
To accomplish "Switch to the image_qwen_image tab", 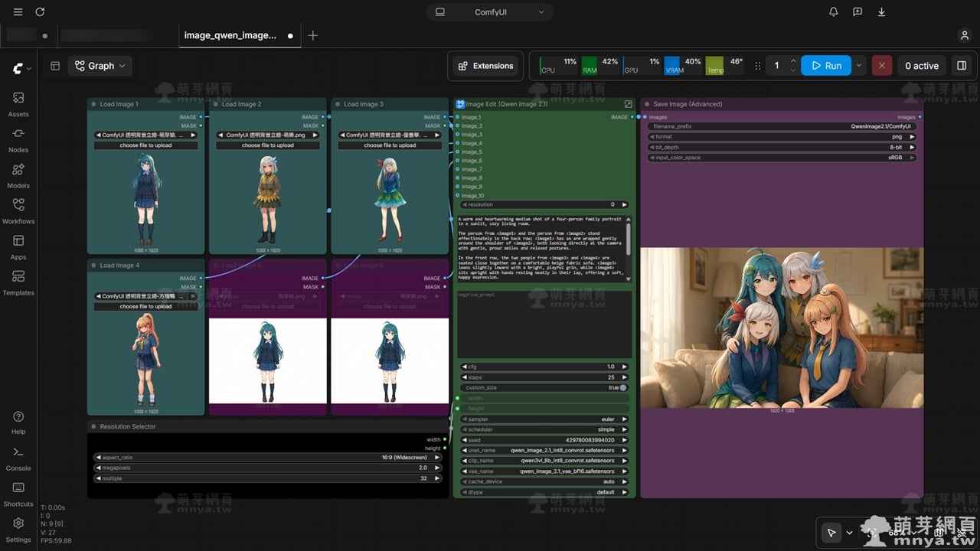I will 230,35.
